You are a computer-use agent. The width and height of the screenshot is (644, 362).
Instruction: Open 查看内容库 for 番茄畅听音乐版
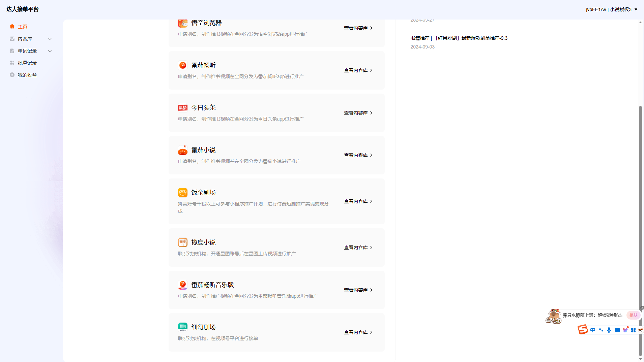[358, 290]
